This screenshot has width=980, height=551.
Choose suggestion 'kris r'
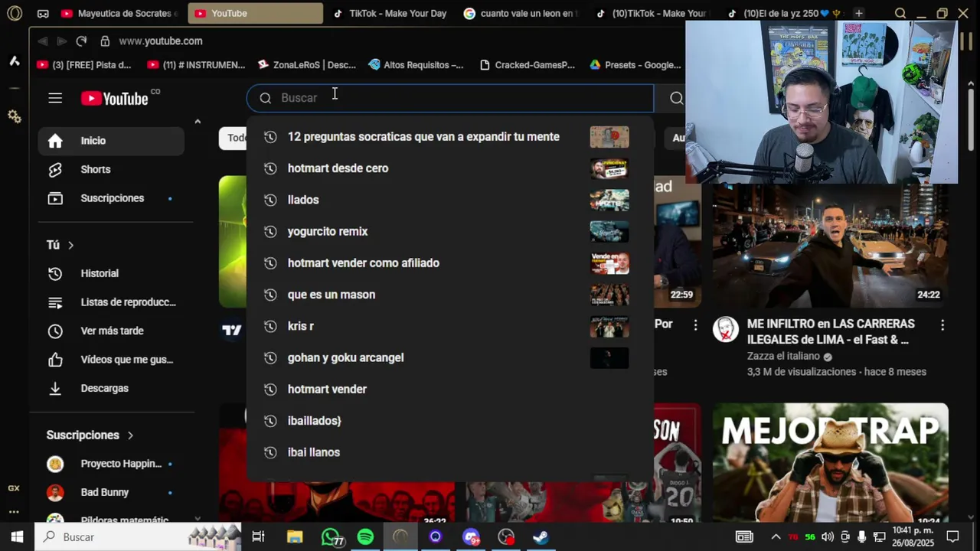pos(450,326)
